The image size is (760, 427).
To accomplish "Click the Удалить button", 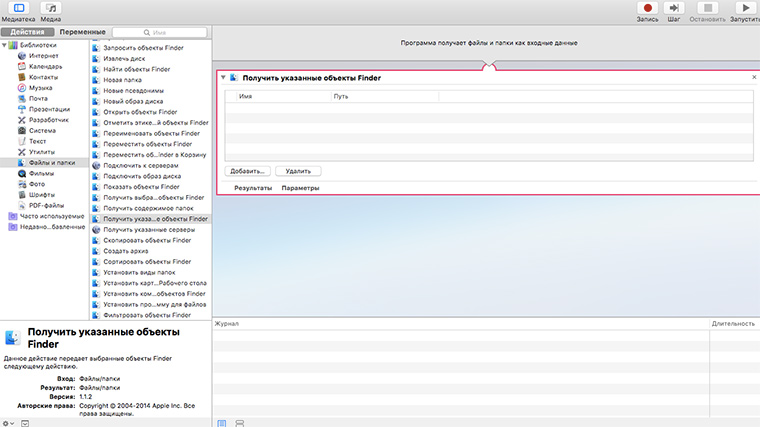I will coord(298,171).
